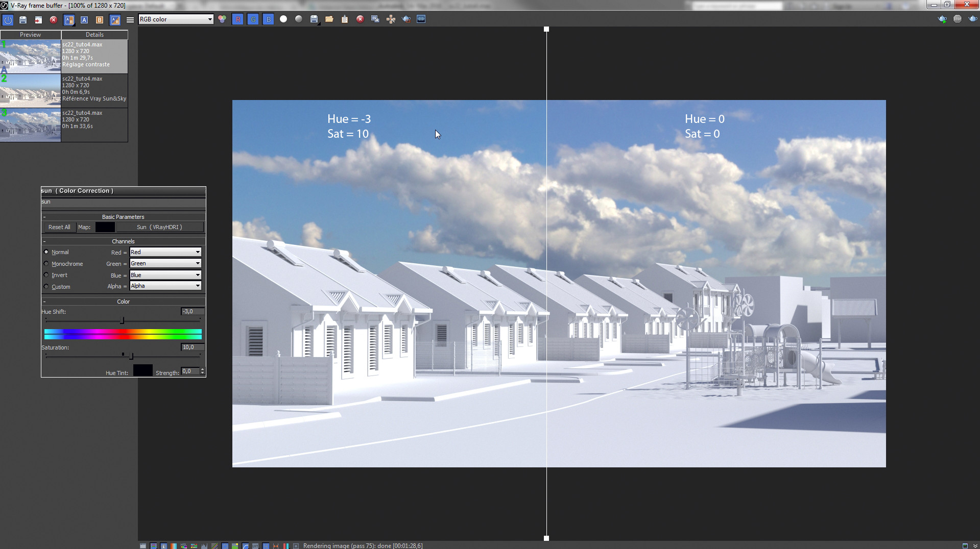Screen dimensions: 980x549
Task: Open the Blue channel dropdown
Action: pos(165,275)
